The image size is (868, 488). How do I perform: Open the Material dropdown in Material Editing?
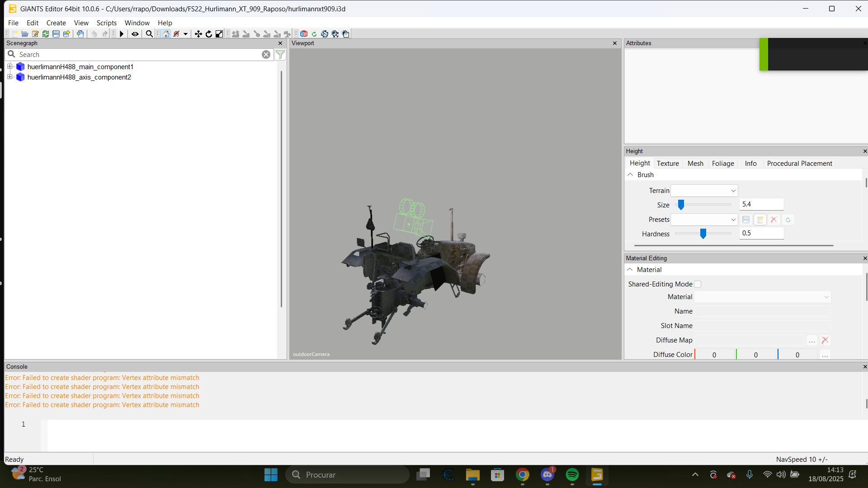tap(763, 297)
